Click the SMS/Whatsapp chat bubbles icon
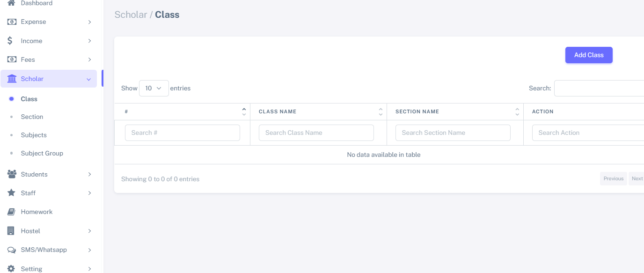644x273 pixels. pyautogui.click(x=12, y=250)
